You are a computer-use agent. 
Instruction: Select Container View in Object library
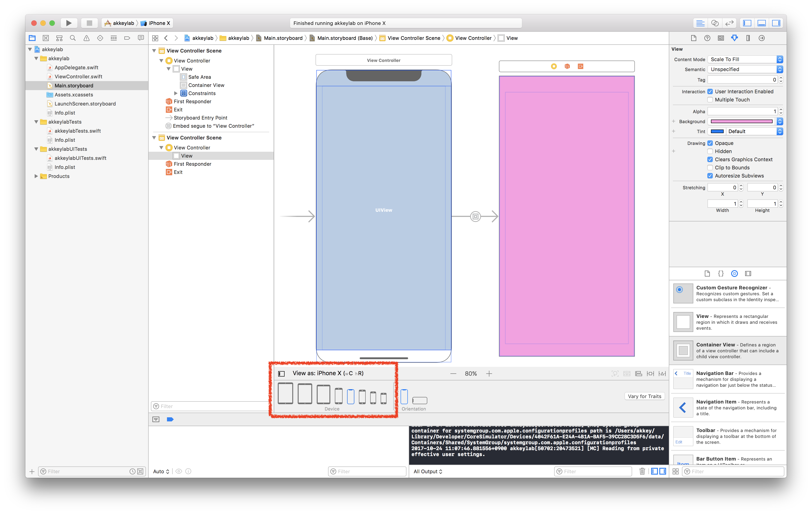click(728, 351)
